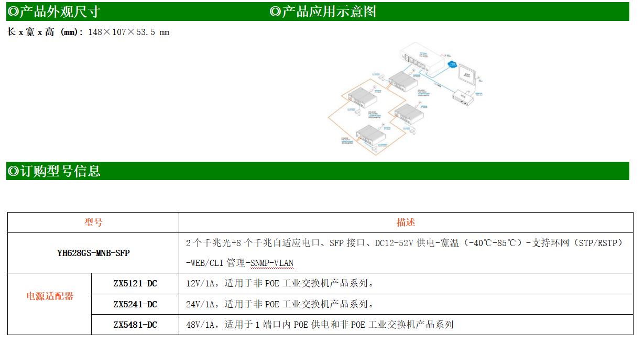Select the ZX5241-DC model cell
This screenshot has height=344, width=644.
[x=135, y=304]
